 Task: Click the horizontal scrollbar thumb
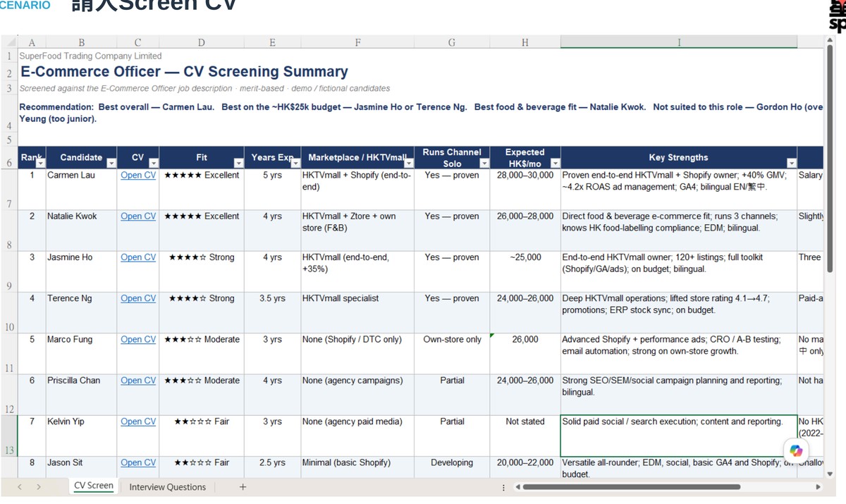pos(631,487)
